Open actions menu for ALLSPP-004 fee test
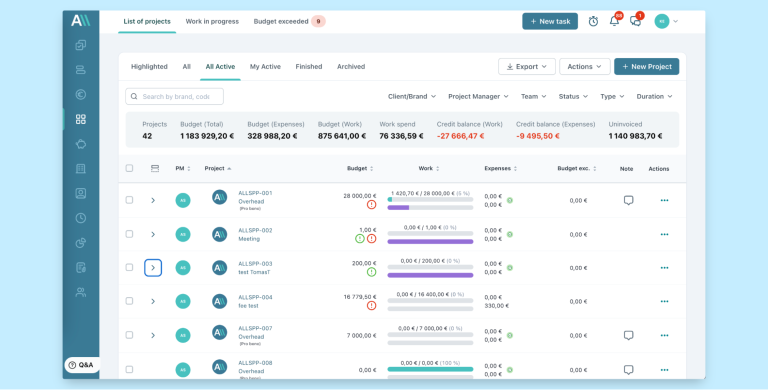 [x=664, y=301]
